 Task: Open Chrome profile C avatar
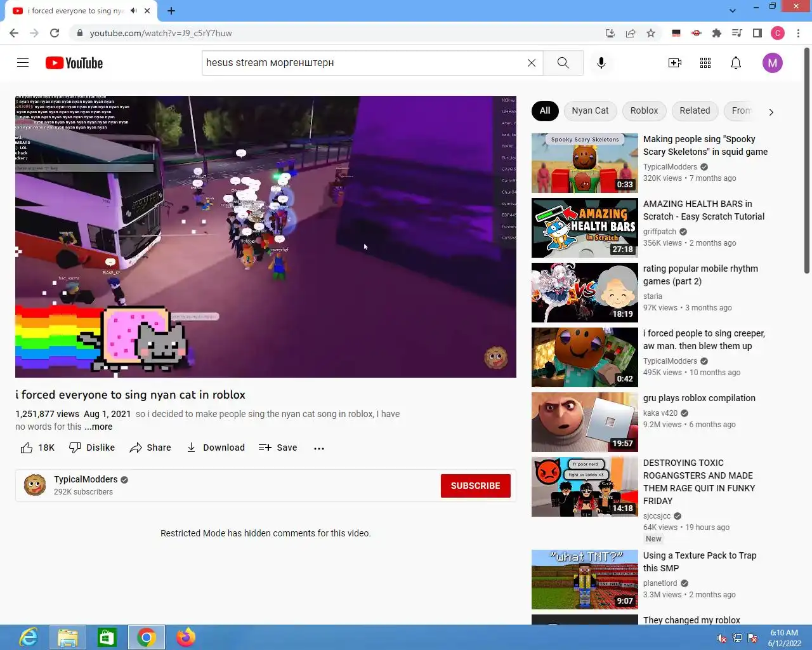(778, 33)
